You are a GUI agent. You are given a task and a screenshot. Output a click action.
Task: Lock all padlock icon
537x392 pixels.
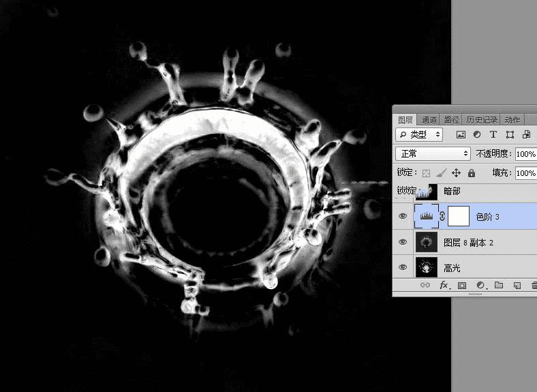(472, 173)
